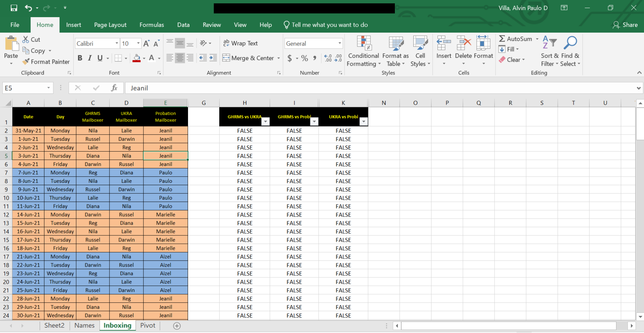Click the Insert Function fx icon
644x333 pixels.
click(x=114, y=88)
